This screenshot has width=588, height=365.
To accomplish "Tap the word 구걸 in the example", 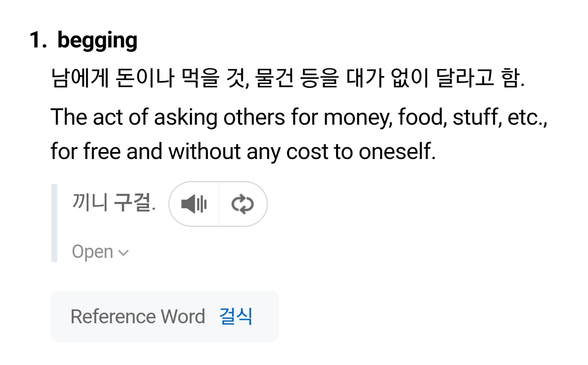I will pos(132,202).
